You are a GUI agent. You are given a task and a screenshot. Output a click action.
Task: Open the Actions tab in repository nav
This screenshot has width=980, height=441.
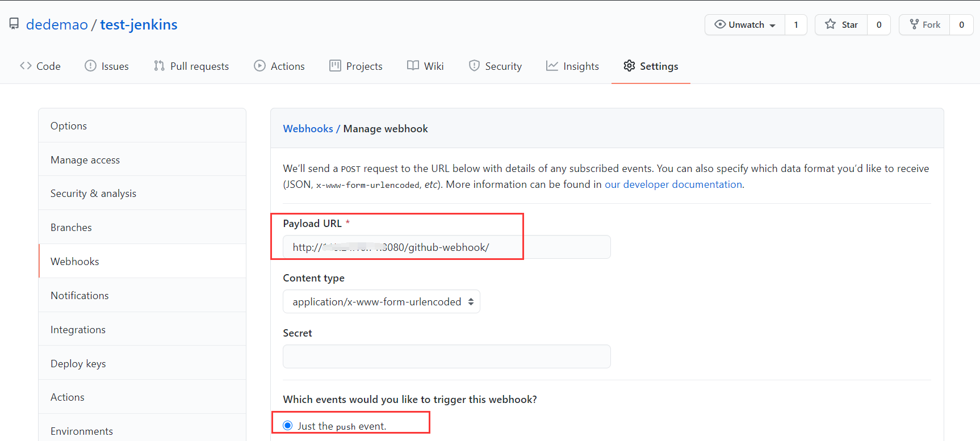(x=279, y=66)
